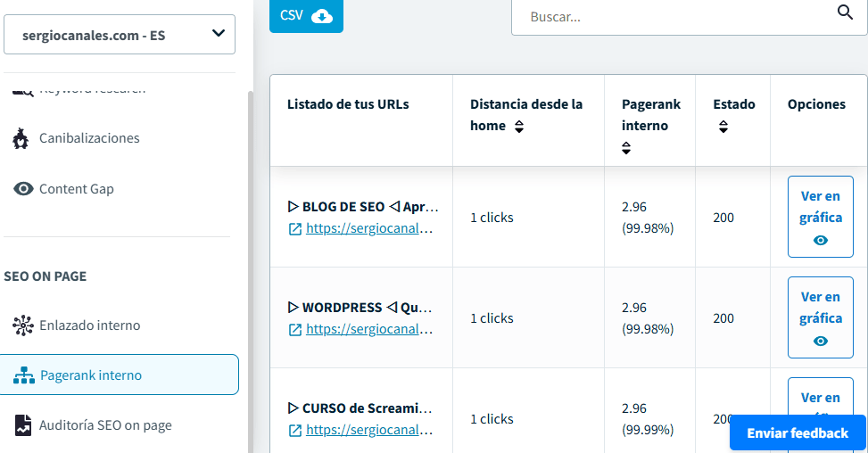Click external link icon for WORDPRESS row
Image resolution: width=868 pixels, height=453 pixels.
click(x=294, y=329)
